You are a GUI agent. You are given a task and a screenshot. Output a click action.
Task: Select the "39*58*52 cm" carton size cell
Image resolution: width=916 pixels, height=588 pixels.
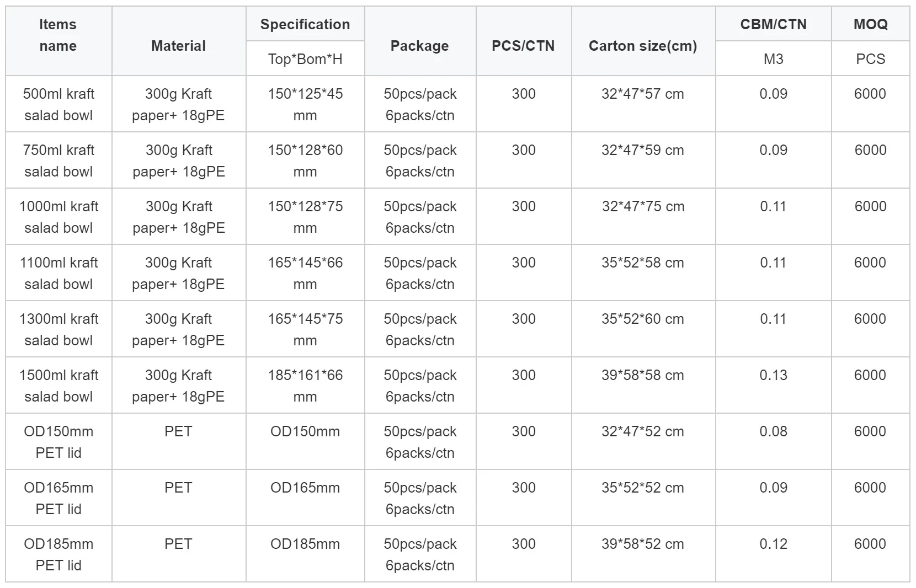coord(643,544)
